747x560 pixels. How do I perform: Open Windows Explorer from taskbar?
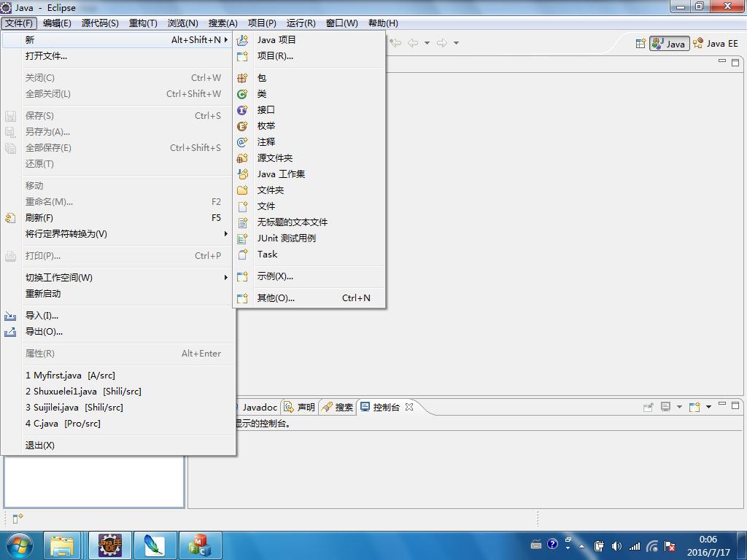pos(63,545)
